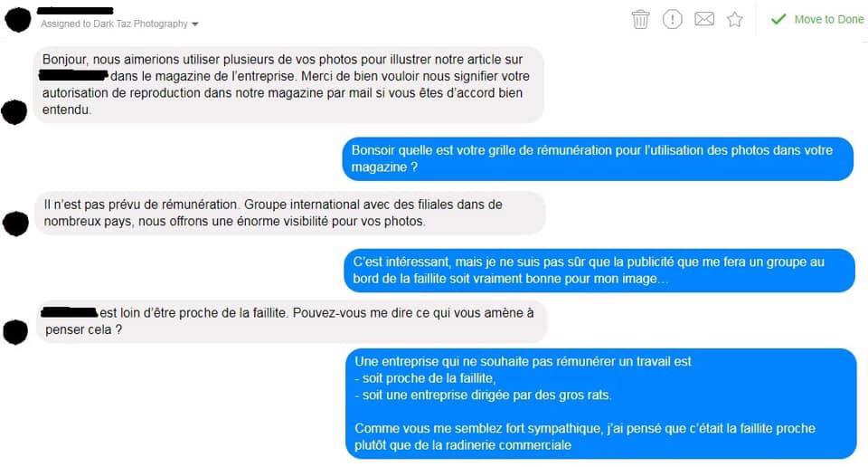868x467 pixels.
Task: Click avatar beside 'loin d'être proche' message
Action: (15, 332)
